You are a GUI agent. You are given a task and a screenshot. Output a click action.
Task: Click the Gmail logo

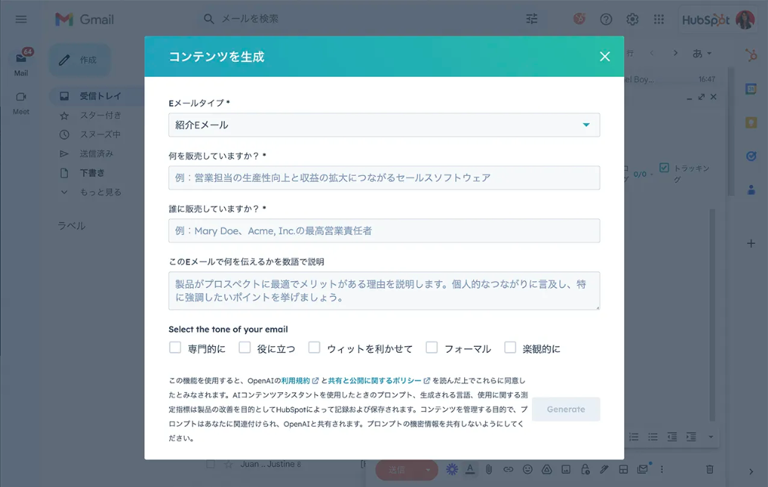pyautogui.click(x=84, y=20)
